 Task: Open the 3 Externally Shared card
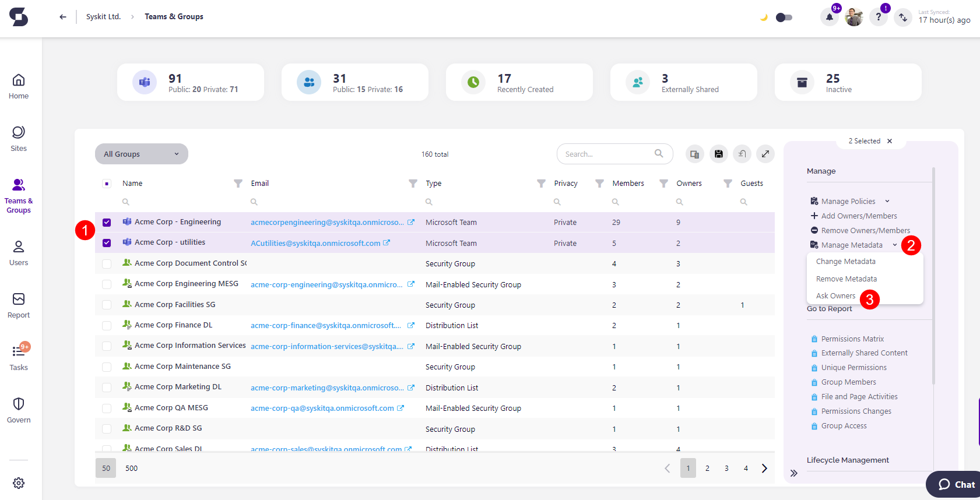coord(684,82)
